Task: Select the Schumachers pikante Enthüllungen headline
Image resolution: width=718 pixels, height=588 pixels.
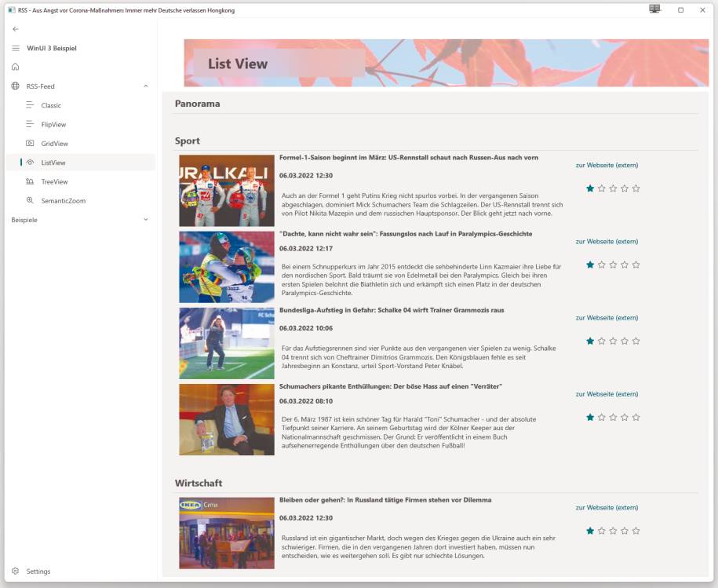Action: point(391,386)
